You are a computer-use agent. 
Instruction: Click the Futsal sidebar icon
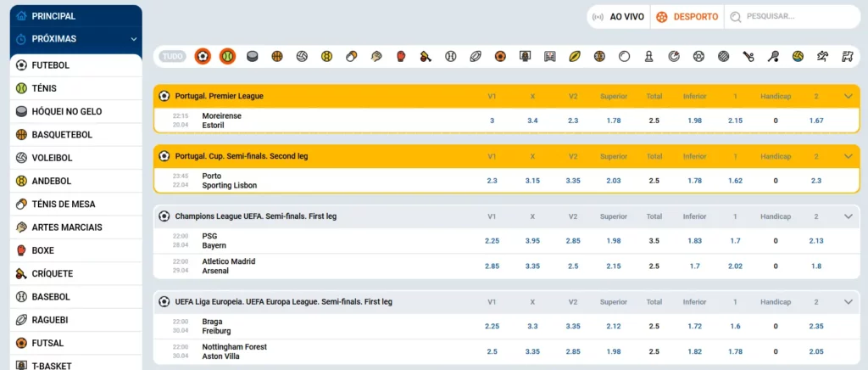[21, 344]
